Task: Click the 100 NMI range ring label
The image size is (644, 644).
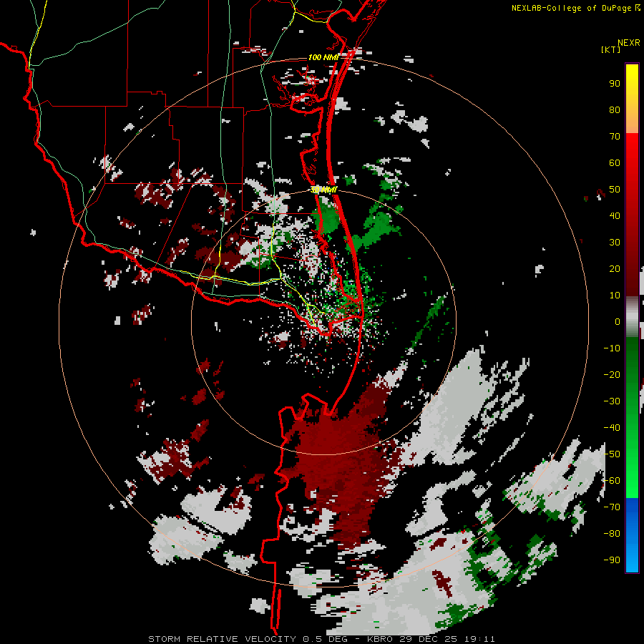Action: (323, 57)
